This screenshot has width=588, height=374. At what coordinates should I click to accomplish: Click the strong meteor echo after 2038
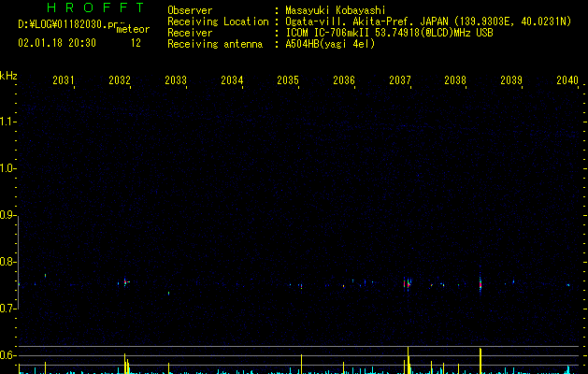[x=480, y=284]
